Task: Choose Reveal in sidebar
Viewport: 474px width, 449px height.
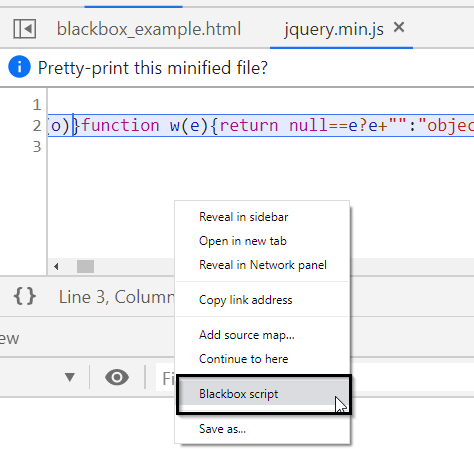Action: pos(243,217)
